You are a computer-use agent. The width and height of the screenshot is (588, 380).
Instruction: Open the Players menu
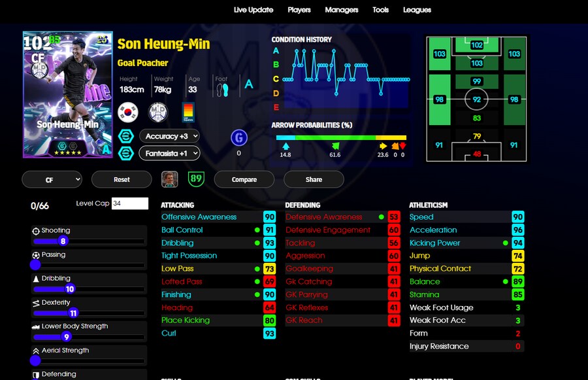(x=299, y=10)
